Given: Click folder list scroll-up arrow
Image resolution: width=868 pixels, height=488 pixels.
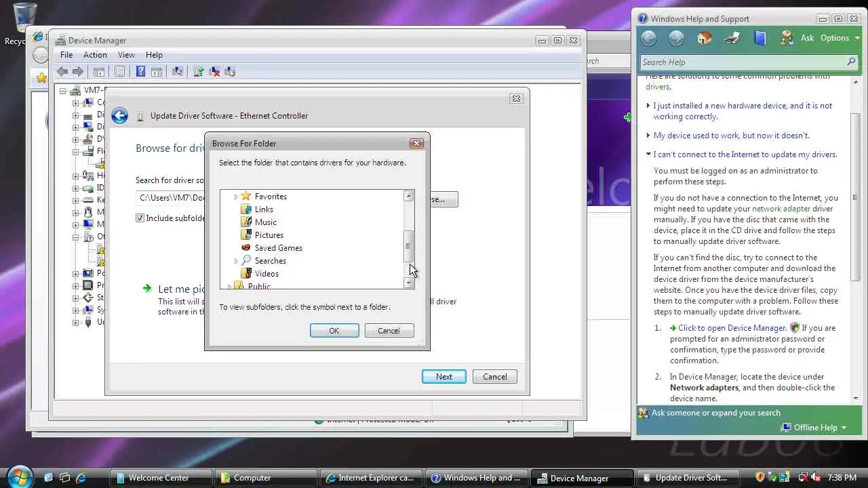Looking at the screenshot, I should click(x=408, y=196).
